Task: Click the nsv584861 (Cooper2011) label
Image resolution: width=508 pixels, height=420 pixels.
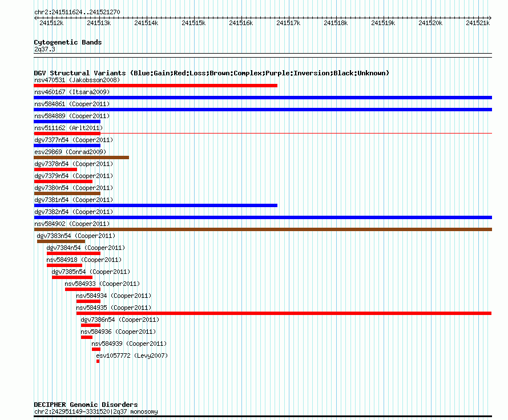Action: pyautogui.click(x=72, y=104)
